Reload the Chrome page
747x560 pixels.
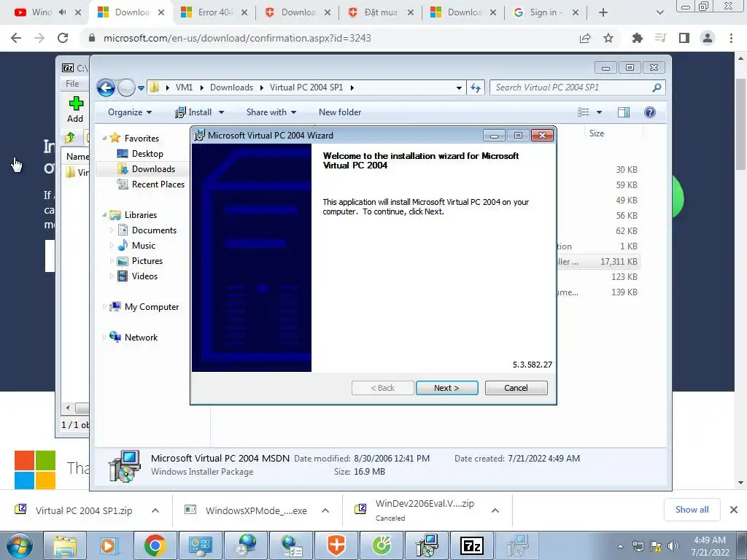(x=63, y=38)
